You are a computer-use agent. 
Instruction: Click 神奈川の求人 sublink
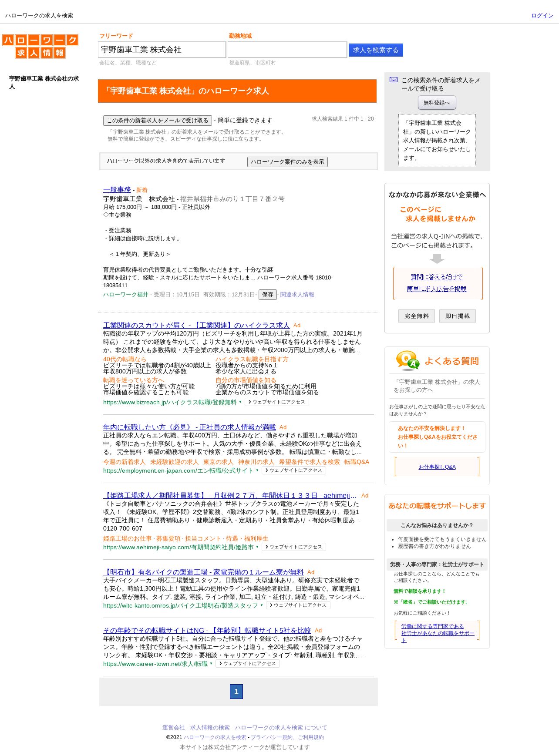(256, 462)
